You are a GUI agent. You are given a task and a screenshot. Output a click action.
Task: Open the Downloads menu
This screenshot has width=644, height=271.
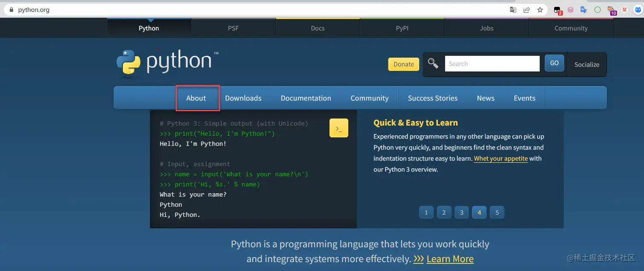(x=243, y=98)
